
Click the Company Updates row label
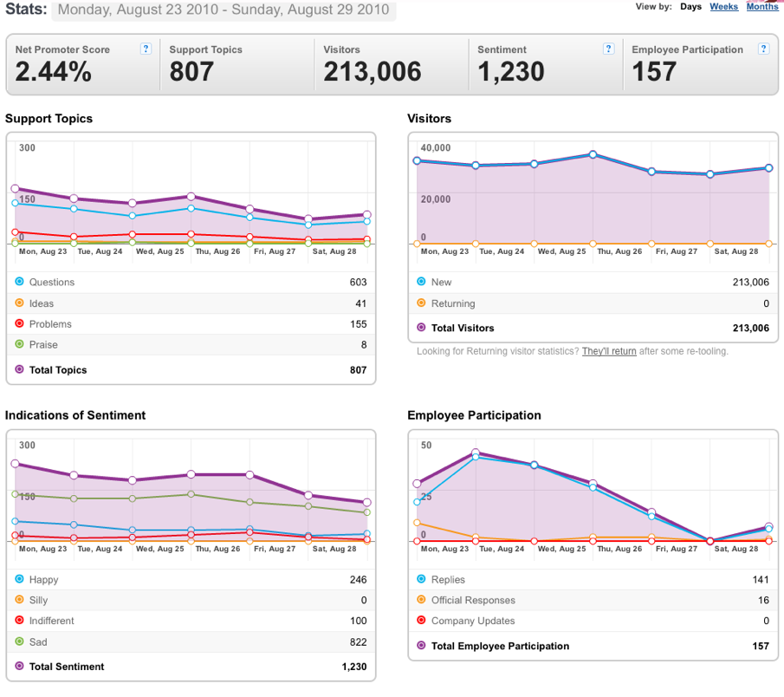473,621
